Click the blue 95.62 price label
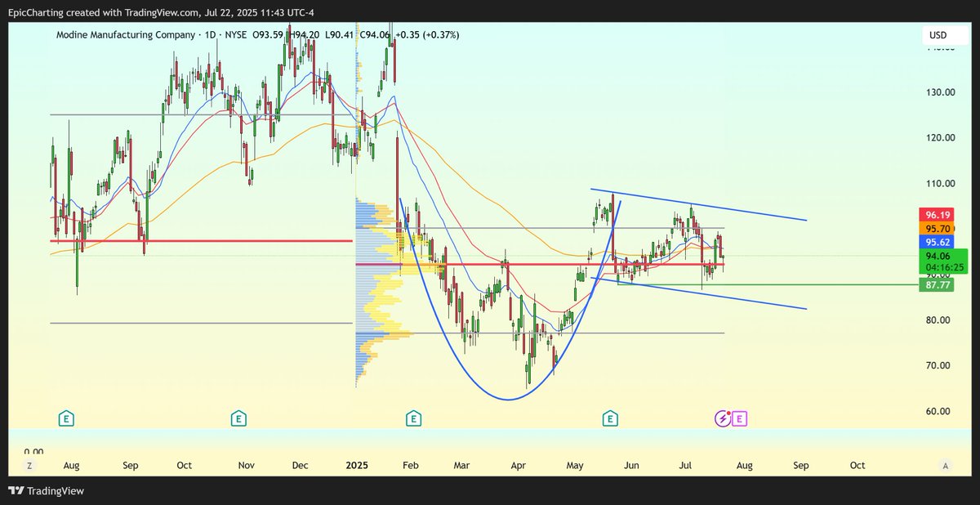The height and width of the screenshot is (505, 980). [935, 243]
